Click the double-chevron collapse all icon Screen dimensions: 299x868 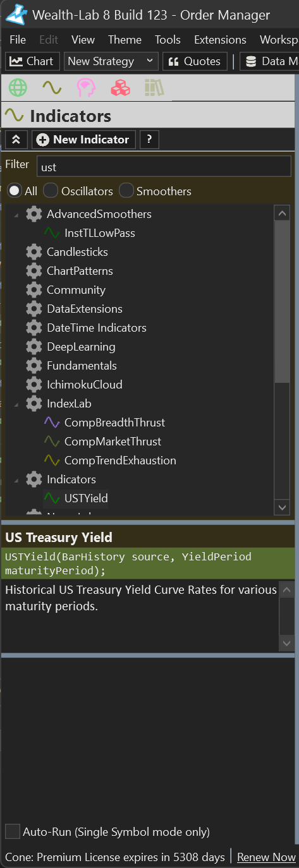(16, 140)
